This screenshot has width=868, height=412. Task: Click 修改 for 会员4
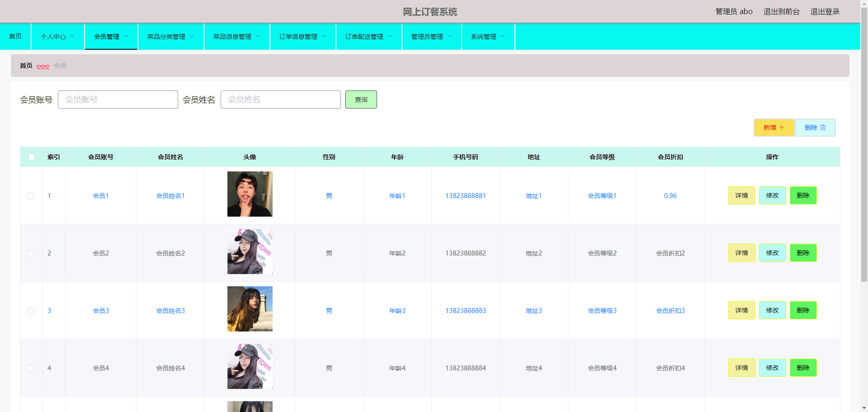(773, 368)
